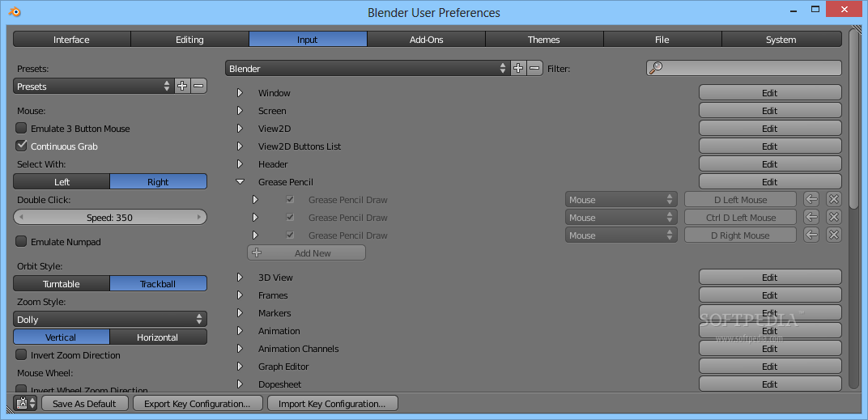
Task: Delete the D Left Mouse keymap item
Action: tap(834, 200)
